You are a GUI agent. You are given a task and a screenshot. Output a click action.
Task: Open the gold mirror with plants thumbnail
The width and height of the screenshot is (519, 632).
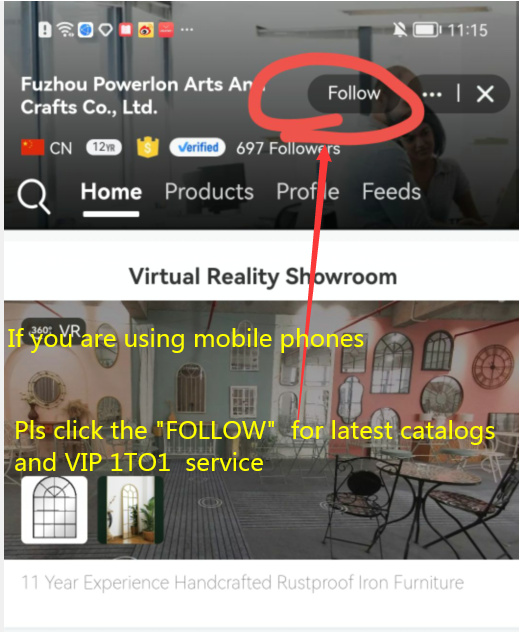point(131,510)
